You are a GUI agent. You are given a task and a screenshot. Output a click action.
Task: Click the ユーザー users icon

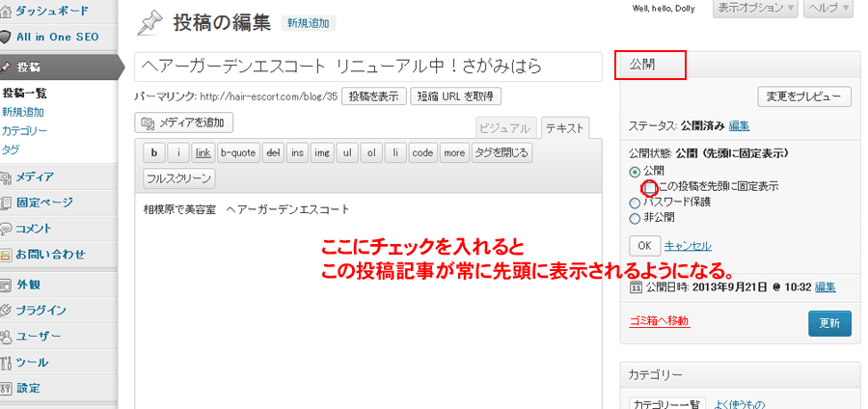point(6,337)
